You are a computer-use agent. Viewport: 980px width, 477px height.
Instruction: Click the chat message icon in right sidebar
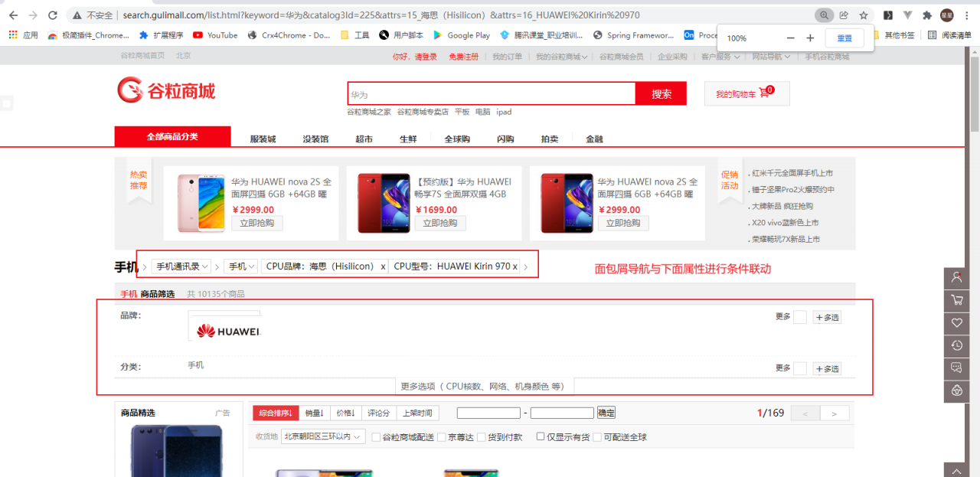point(956,368)
